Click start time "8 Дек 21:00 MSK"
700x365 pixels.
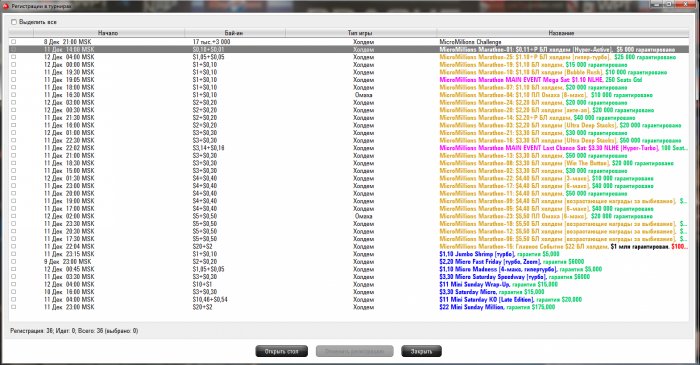tap(67, 41)
